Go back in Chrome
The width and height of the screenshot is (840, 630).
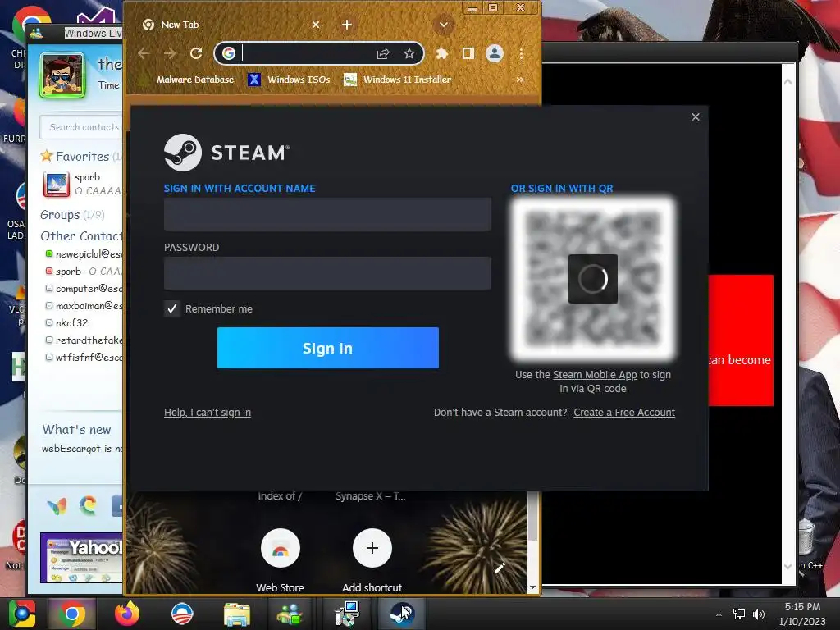click(x=144, y=53)
